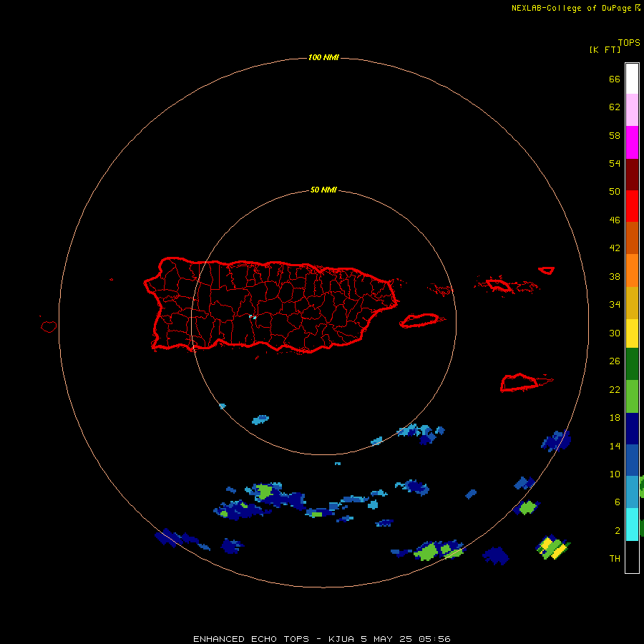Click the yellow legend color swatch

pyautogui.click(x=632, y=333)
